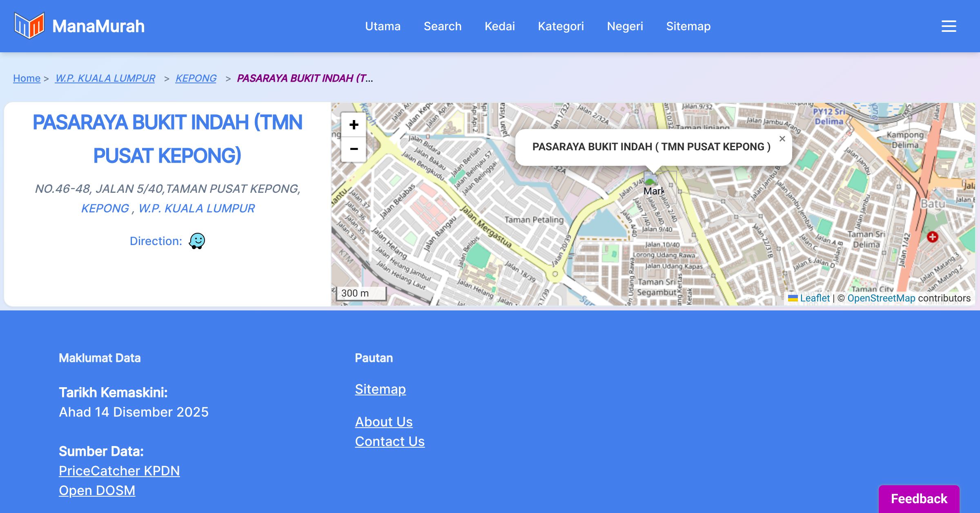This screenshot has width=980, height=513.
Task: Zoom out on the map
Action: tap(354, 149)
